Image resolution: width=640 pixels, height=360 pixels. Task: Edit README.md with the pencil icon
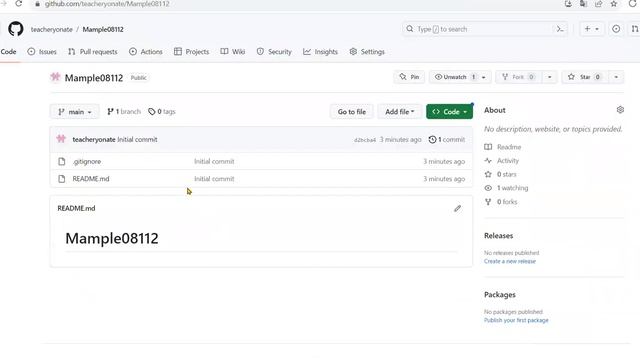coord(458,209)
